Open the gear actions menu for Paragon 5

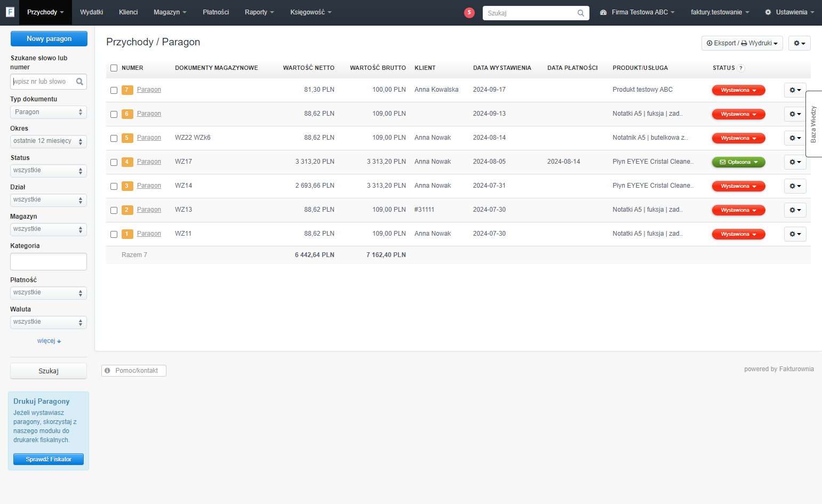coord(795,138)
